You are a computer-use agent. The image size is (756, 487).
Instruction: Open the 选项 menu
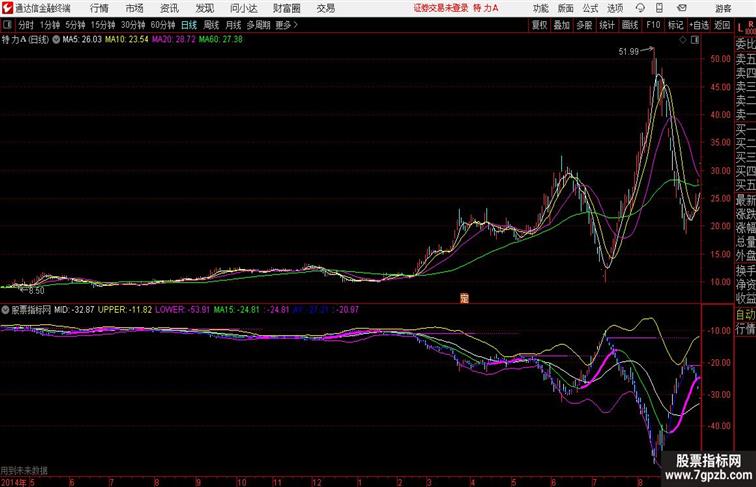(x=615, y=8)
